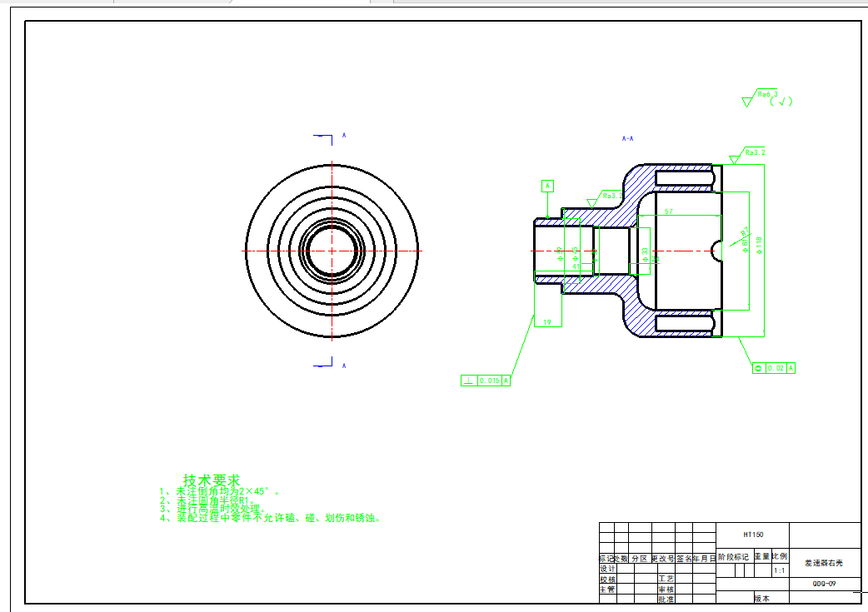Screen dimensions: 868x612
Task: Click the datum A box above shaft
Action: (547, 186)
